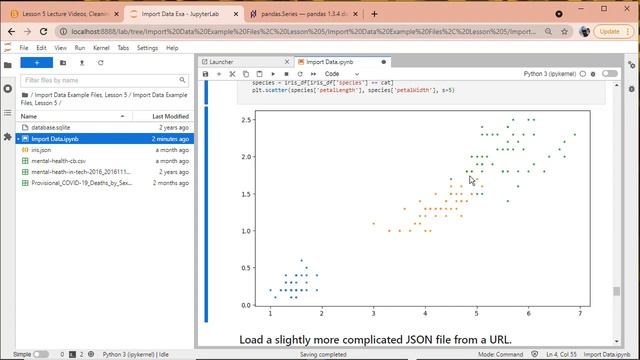Image resolution: width=640 pixels, height=360 pixels.
Task: Click Python 3 (ipykernel) | Idle status text
Action: coord(136,354)
